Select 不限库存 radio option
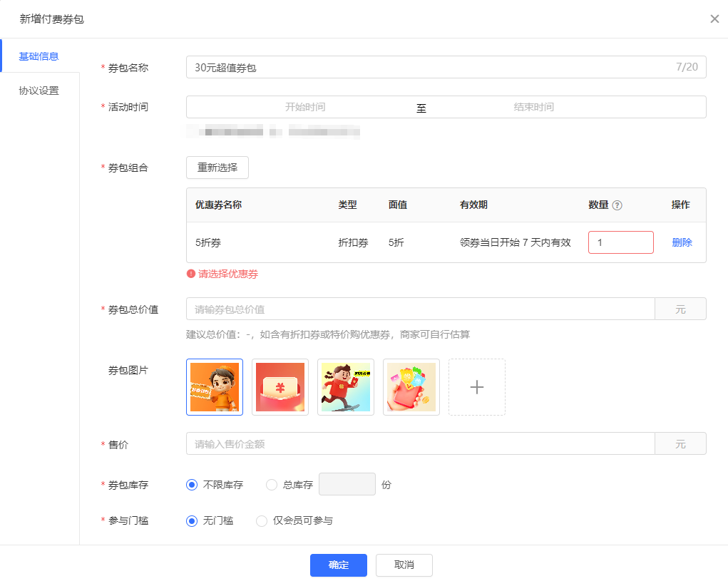The height and width of the screenshot is (581, 728). coord(191,485)
